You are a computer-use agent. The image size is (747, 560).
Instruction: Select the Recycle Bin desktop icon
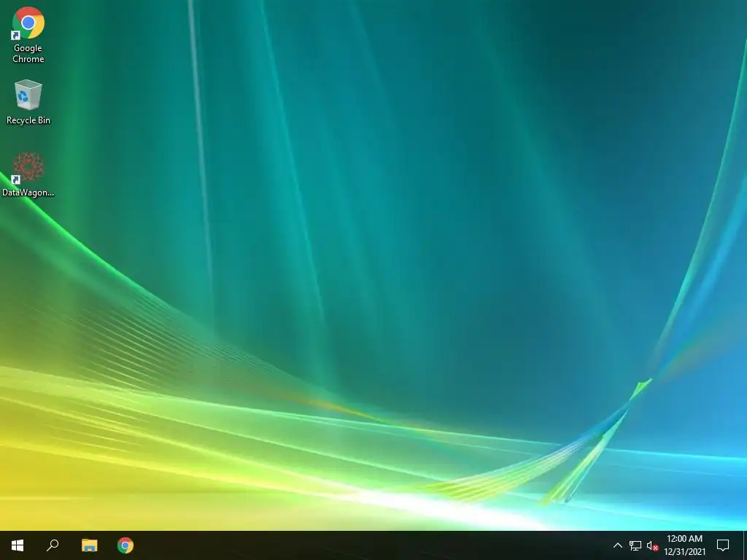point(28,102)
